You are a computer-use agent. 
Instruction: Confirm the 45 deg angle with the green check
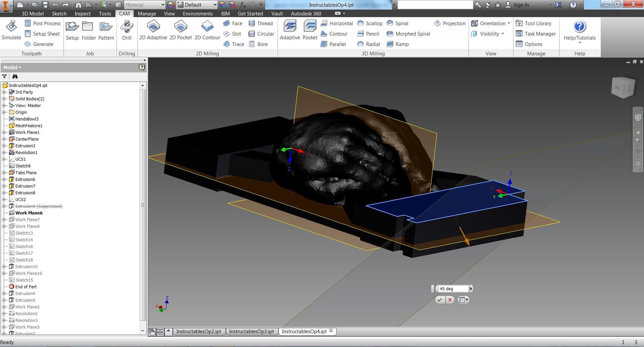click(x=440, y=300)
